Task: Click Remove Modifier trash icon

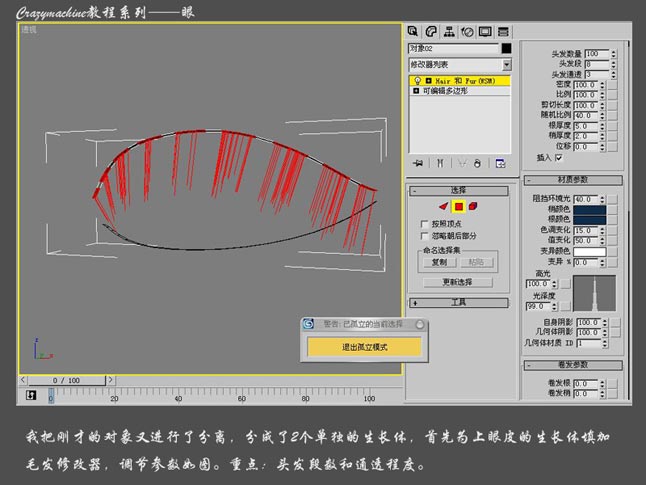Action: pyautogui.click(x=477, y=164)
